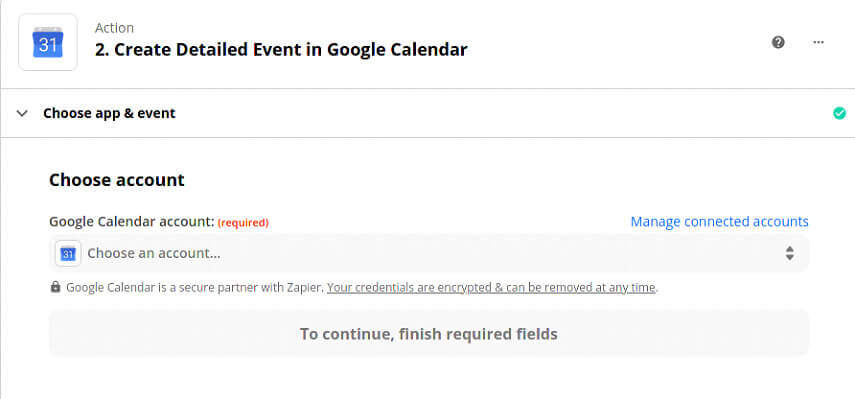
Task: Open Manage connected accounts link
Action: tap(719, 222)
